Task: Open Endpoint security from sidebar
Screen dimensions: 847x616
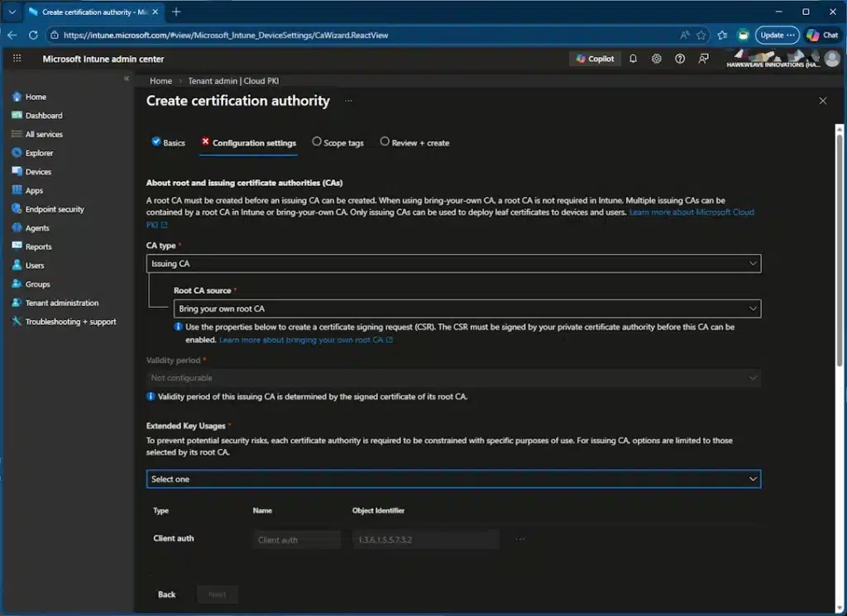Action: pyautogui.click(x=55, y=209)
